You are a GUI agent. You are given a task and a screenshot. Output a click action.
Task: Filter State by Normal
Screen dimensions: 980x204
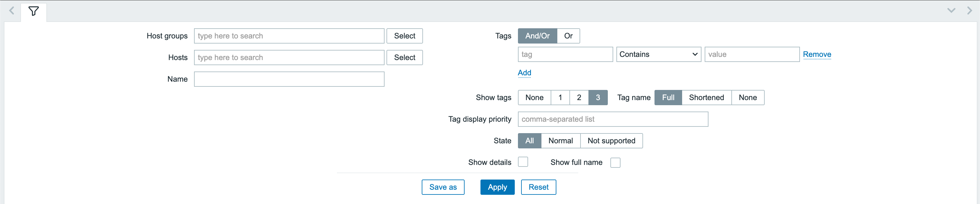coord(560,141)
